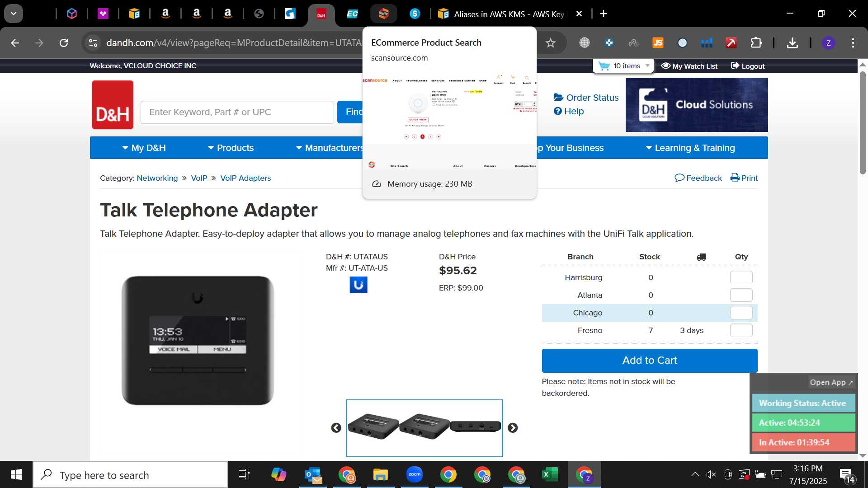Image resolution: width=868 pixels, height=488 pixels.
Task: Open the tab search dropdown arrow
Action: 14,14
